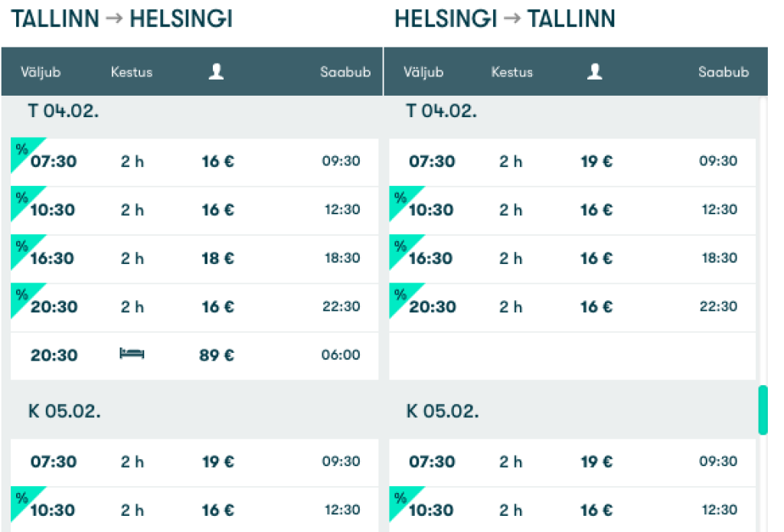Click the bed icon on the 89 € overnight sailing
Viewport: 784px width, 532px height.
(x=132, y=354)
